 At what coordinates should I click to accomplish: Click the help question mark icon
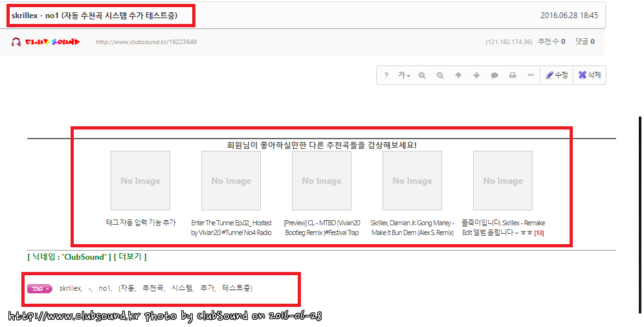386,75
